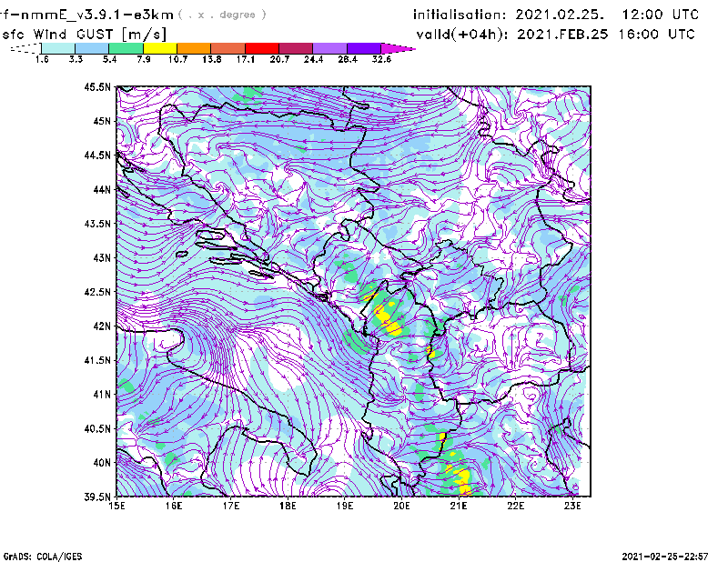
Task: Click the 15E longitude label
Action: pos(116,506)
